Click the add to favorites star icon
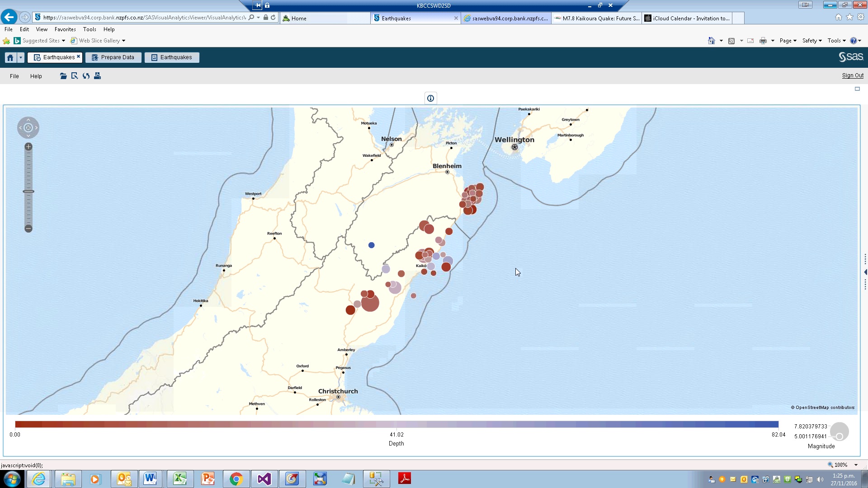Viewport: 868px width, 488px height. [6, 41]
